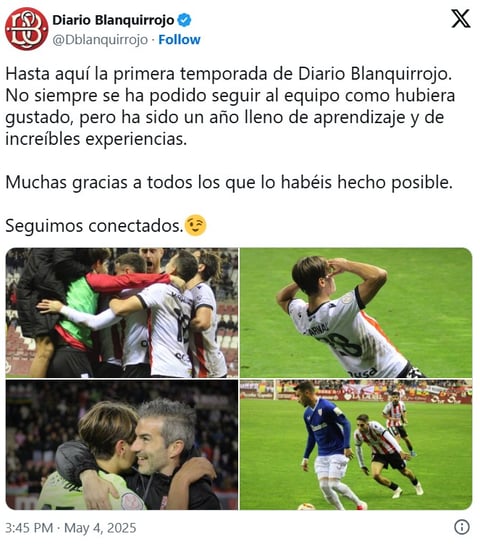480x544 pixels.
Task: Click the "Muchas gracias a todos" sentence
Action: tap(229, 182)
